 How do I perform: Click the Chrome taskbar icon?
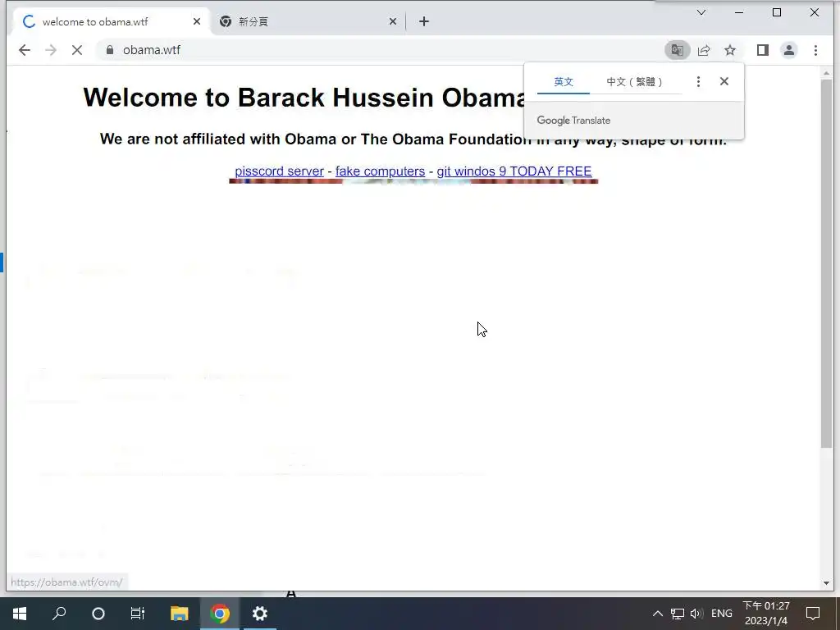coord(220,614)
